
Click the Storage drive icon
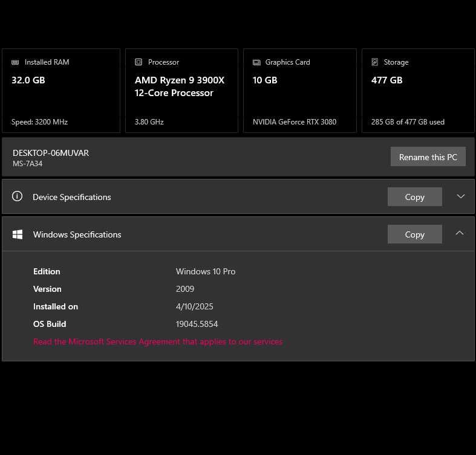[375, 62]
